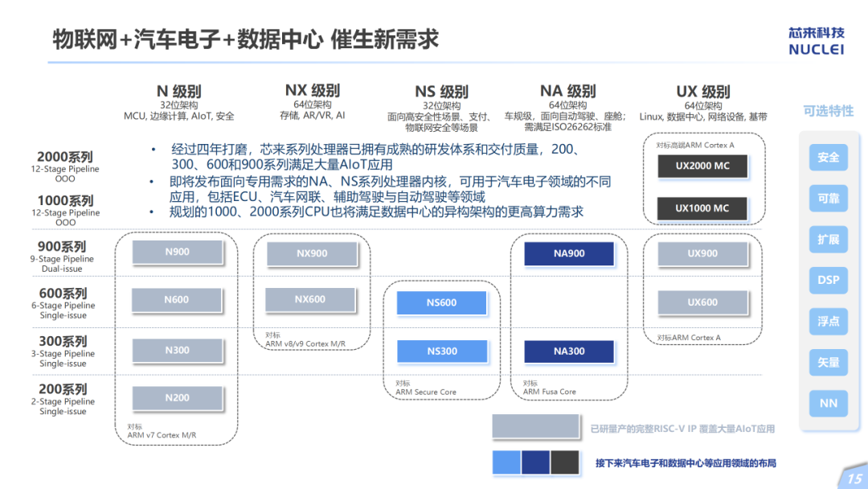Click legend text 接下来汽车电子和数据中心
868x489 pixels.
point(686,463)
